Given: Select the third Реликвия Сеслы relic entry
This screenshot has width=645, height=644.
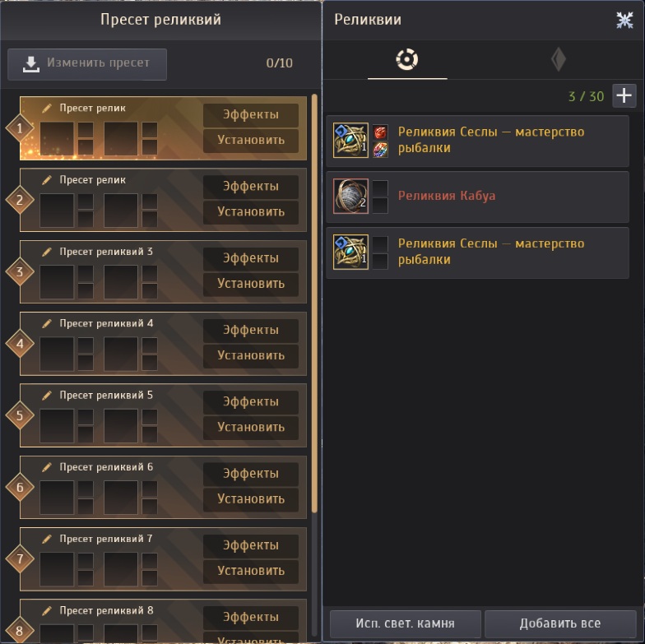Looking at the screenshot, I should point(477,253).
